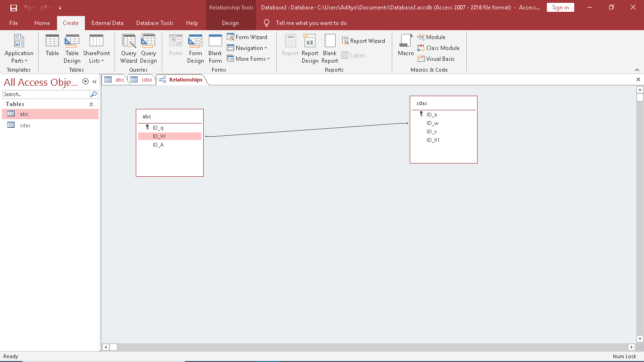Collapse the Tables group in navigation pane
The height and width of the screenshot is (362, 644).
[x=91, y=104]
